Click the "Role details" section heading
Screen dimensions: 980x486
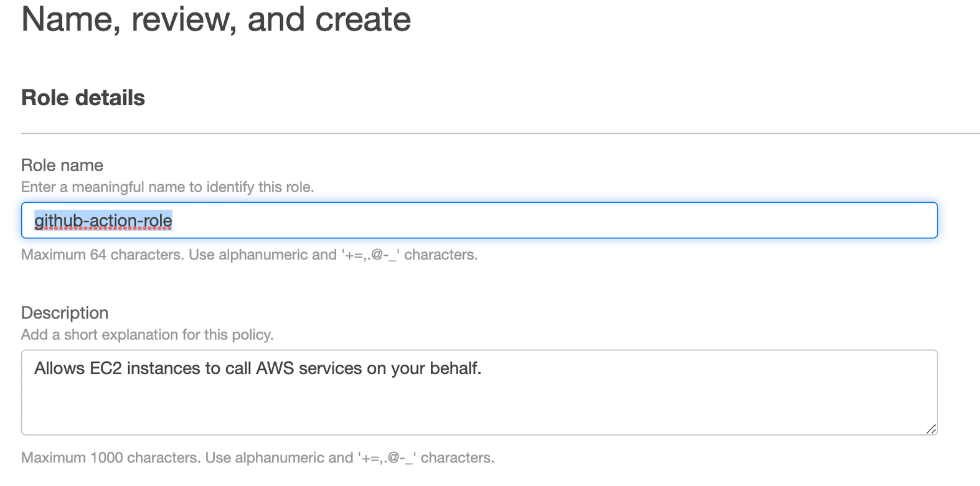tap(83, 98)
